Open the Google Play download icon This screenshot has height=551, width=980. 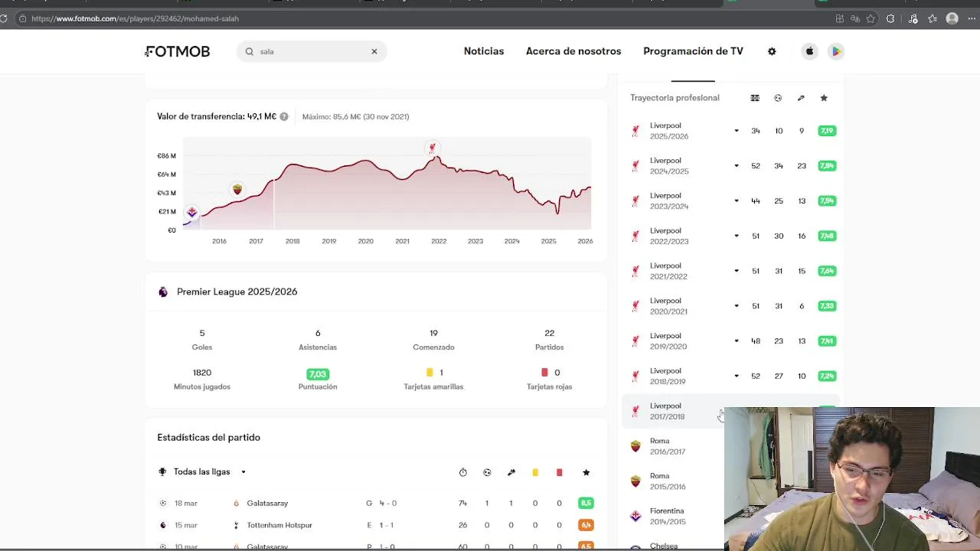tap(836, 51)
